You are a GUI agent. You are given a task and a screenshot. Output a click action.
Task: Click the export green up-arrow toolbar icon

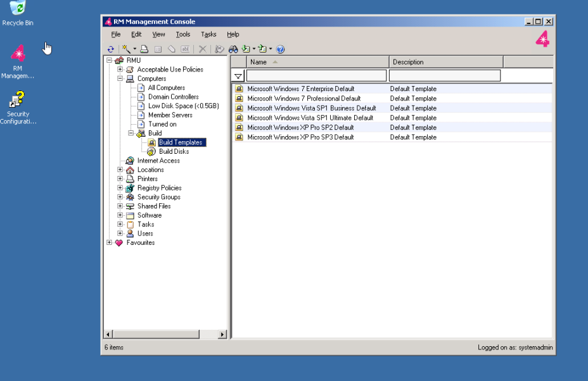point(262,49)
